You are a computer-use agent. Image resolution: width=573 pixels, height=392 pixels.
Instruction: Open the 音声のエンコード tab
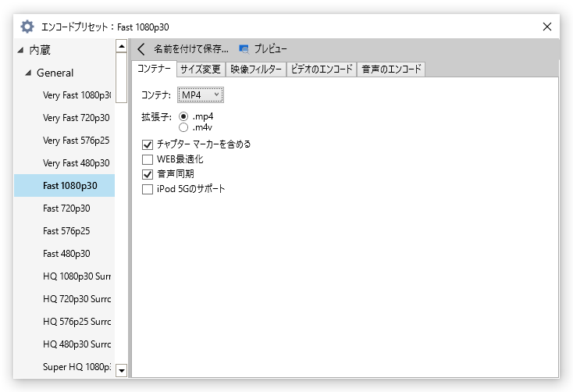pos(391,69)
